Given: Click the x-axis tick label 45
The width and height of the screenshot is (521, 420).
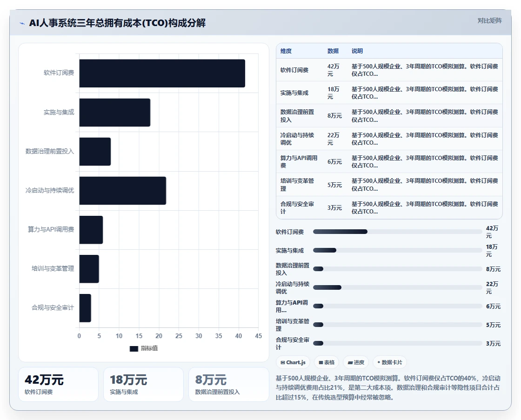Looking at the screenshot, I should pyautogui.click(x=259, y=336).
